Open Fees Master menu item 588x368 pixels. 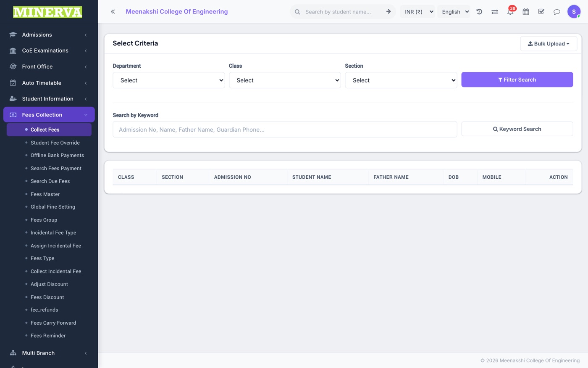click(45, 194)
